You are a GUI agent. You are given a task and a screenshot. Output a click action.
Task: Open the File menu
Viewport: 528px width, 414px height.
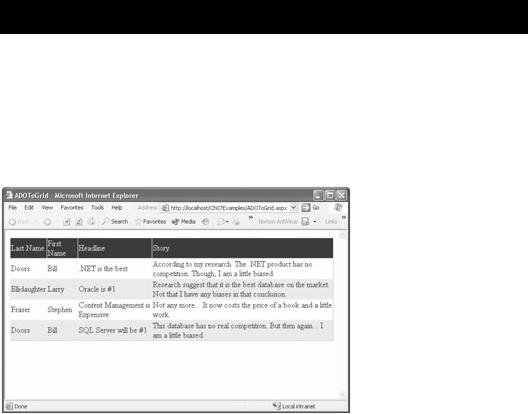(x=12, y=208)
